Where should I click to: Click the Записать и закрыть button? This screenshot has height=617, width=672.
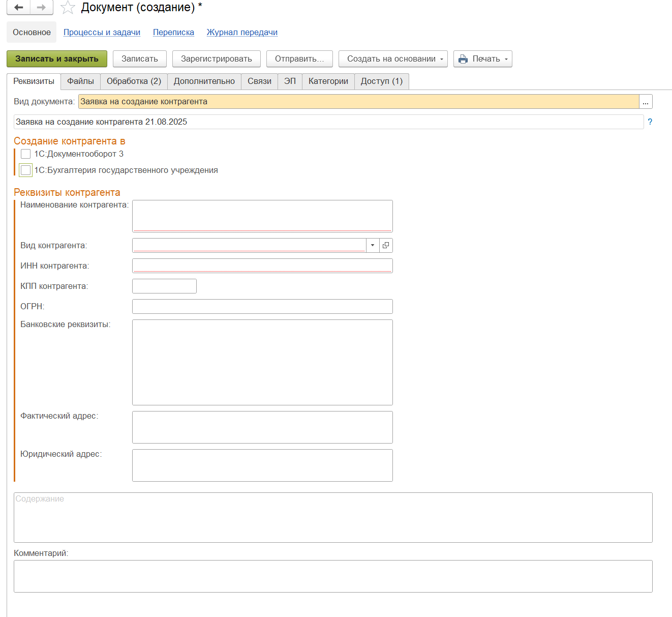pyautogui.click(x=57, y=59)
